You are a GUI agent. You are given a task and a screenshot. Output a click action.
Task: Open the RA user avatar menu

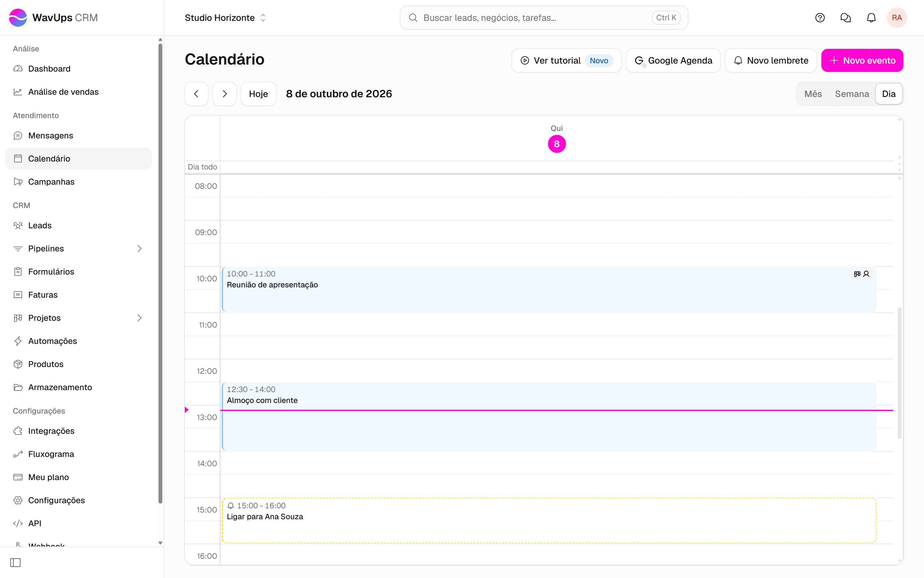point(896,18)
